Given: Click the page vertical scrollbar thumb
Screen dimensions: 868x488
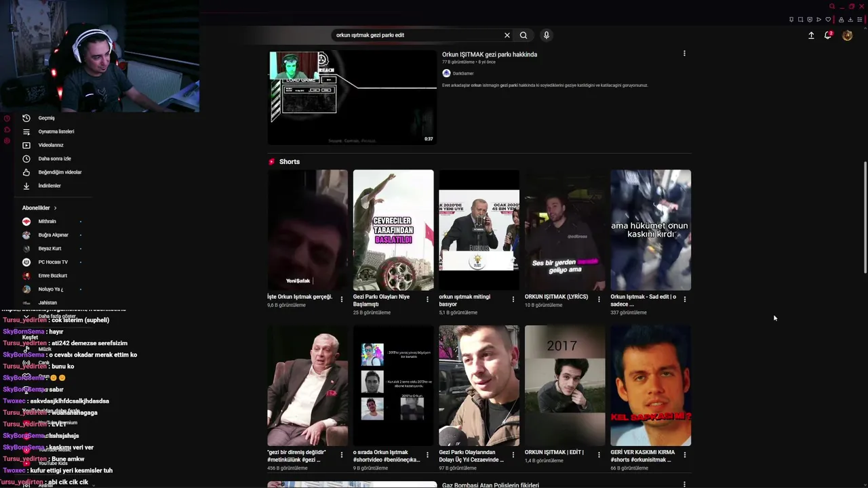Looking at the screenshot, I should click(x=865, y=217).
